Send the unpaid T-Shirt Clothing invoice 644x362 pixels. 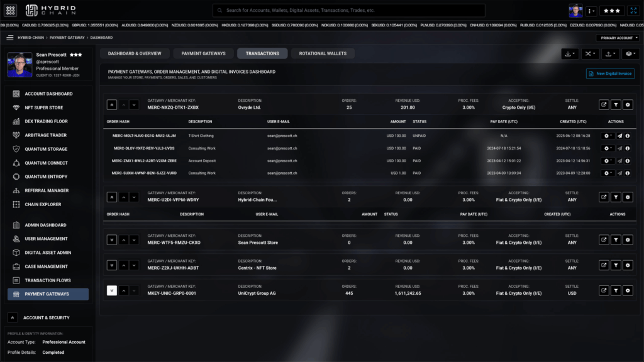click(x=619, y=136)
